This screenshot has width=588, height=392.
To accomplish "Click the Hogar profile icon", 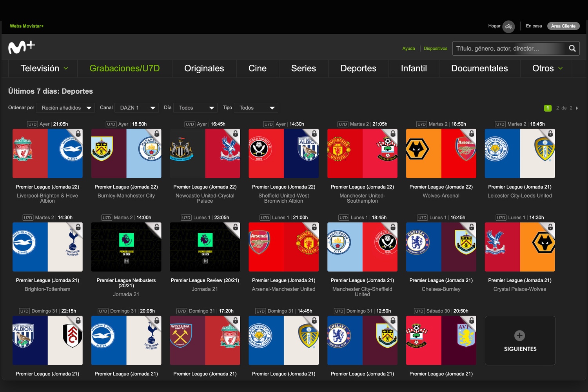I will coord(508,26).
